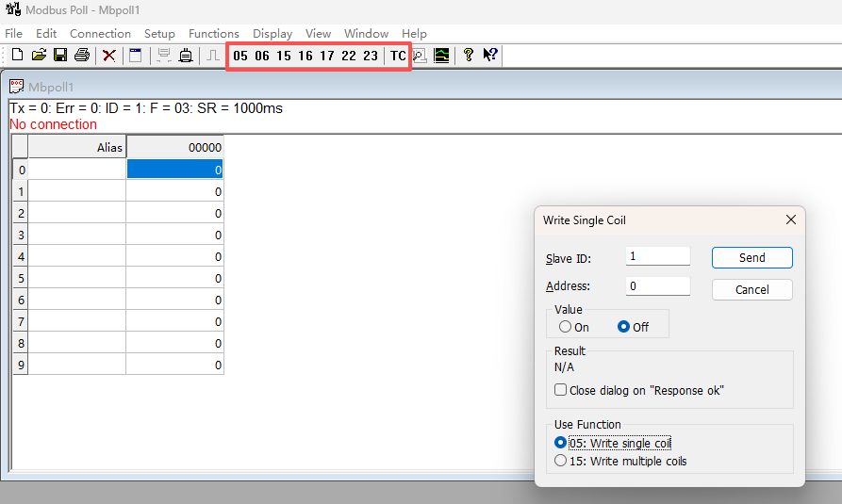The height and width of the screenshot is (504, 842).
Task: Enable Close dialog on "Response ok" checkbox
Action: (561, 390)
